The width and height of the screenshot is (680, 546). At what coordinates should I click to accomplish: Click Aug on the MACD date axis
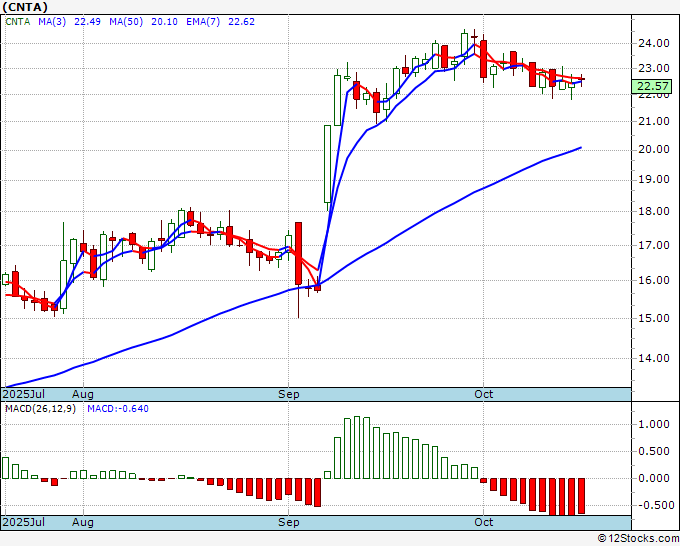click(x=83, y=522)
